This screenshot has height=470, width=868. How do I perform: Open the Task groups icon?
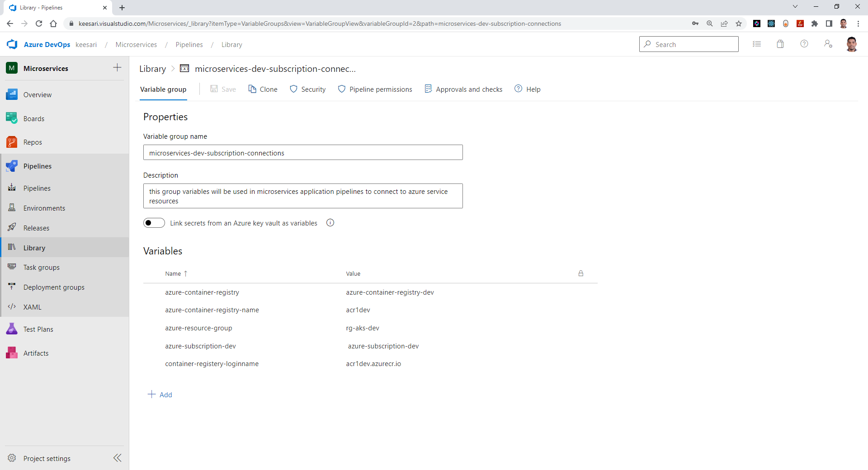pos(12,267)
